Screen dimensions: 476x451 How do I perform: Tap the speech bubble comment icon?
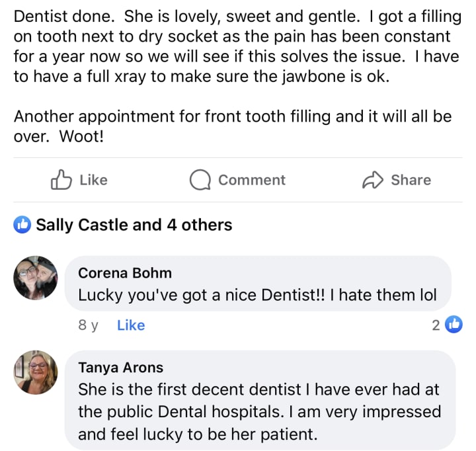200,180
